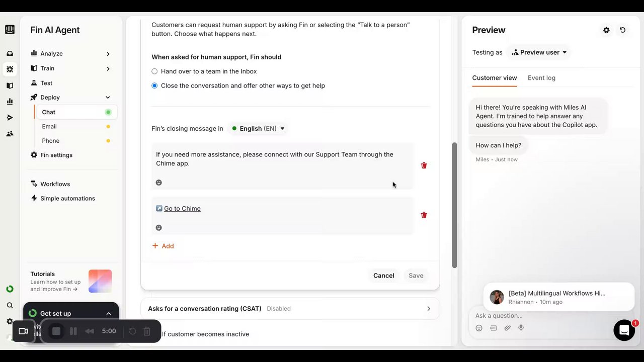
Task: Reset the preview conversation
Action: click(622, 30)
